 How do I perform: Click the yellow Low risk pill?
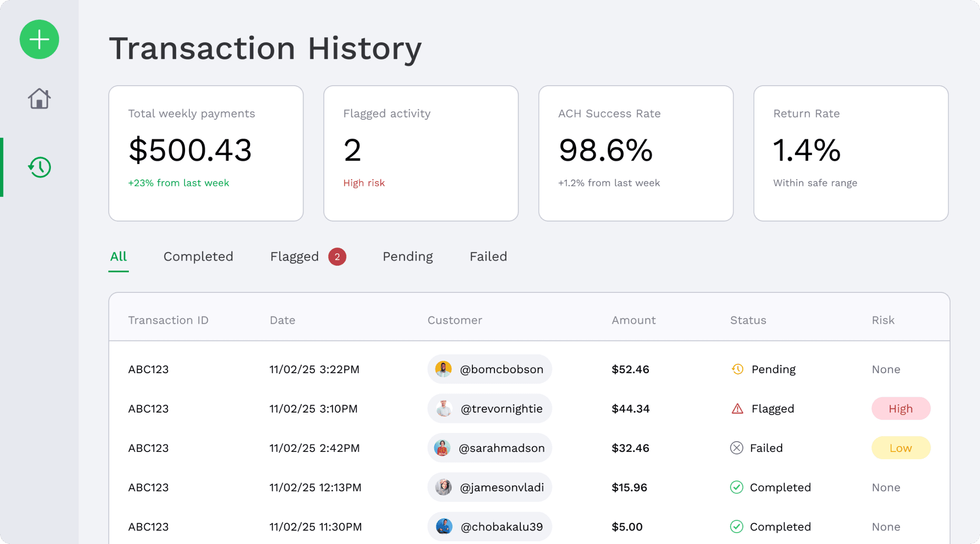tap(901, 448)
